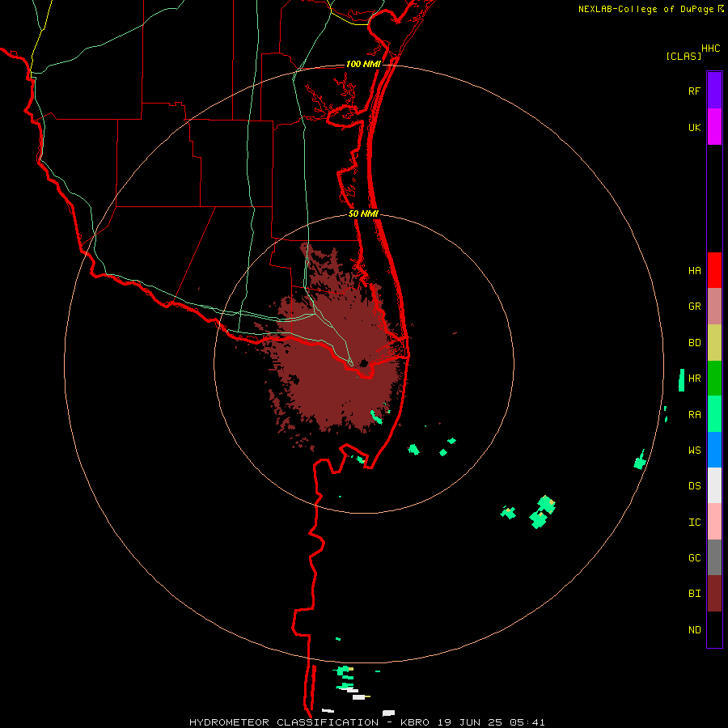
Task: Click the RA light green legend swatch
Action: (x=714, y=414)
